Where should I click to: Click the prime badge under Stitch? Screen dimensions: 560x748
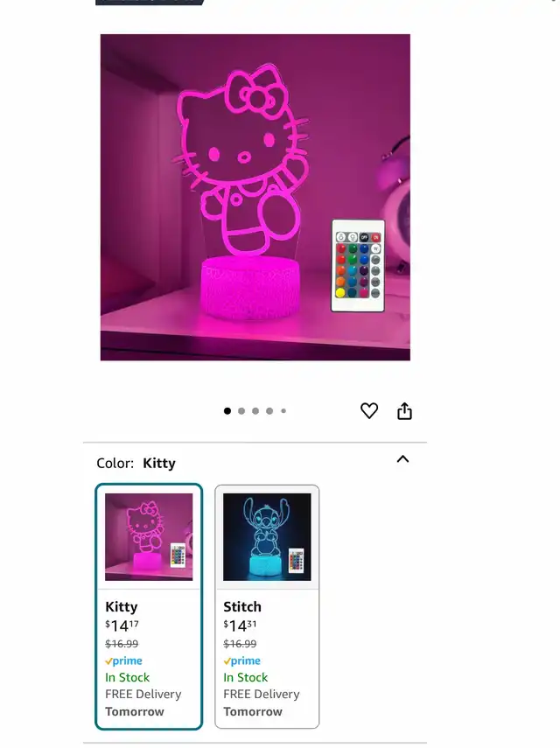pos(241,661)
